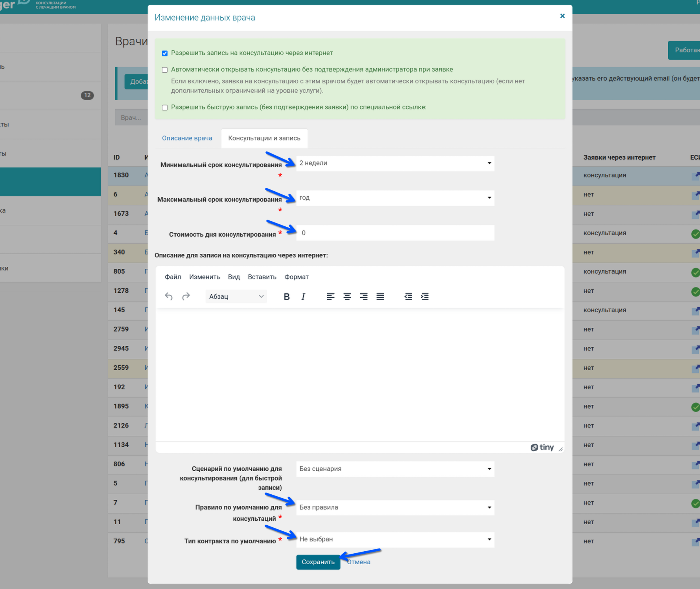The height and width of the screenshot is (589, 700).
Task: Close the doctor data edit dialog
Action: coord(562,16)
